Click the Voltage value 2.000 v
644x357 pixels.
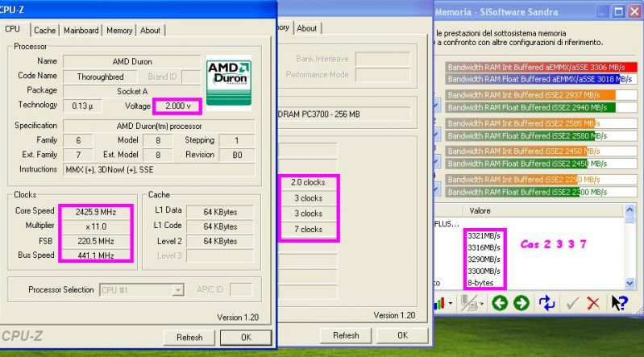tap(178, 106)
